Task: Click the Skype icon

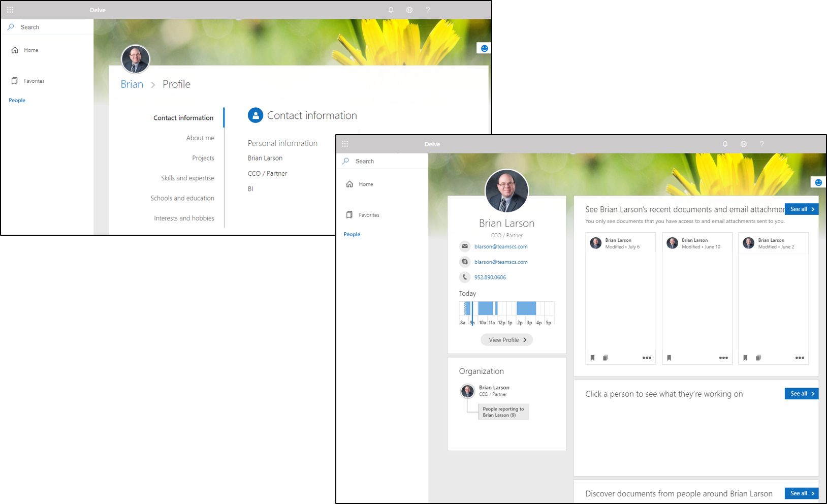Action: (x=465, y=262)
